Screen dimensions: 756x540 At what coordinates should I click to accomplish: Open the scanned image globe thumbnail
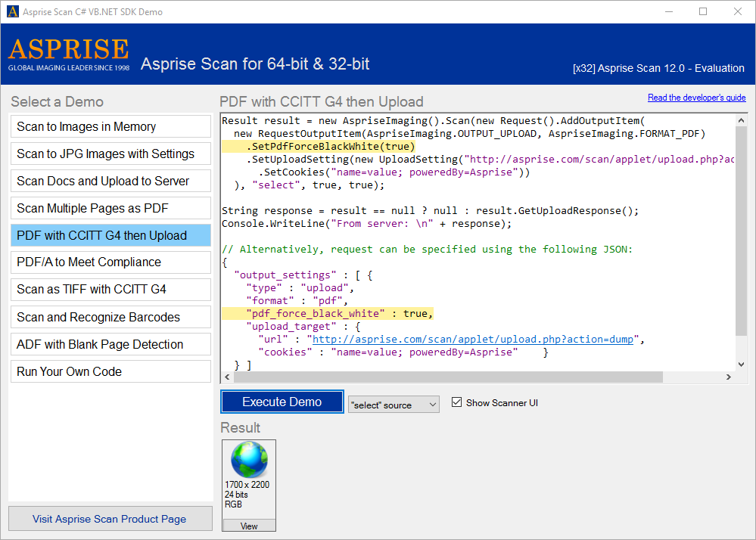tap(248, 458)
